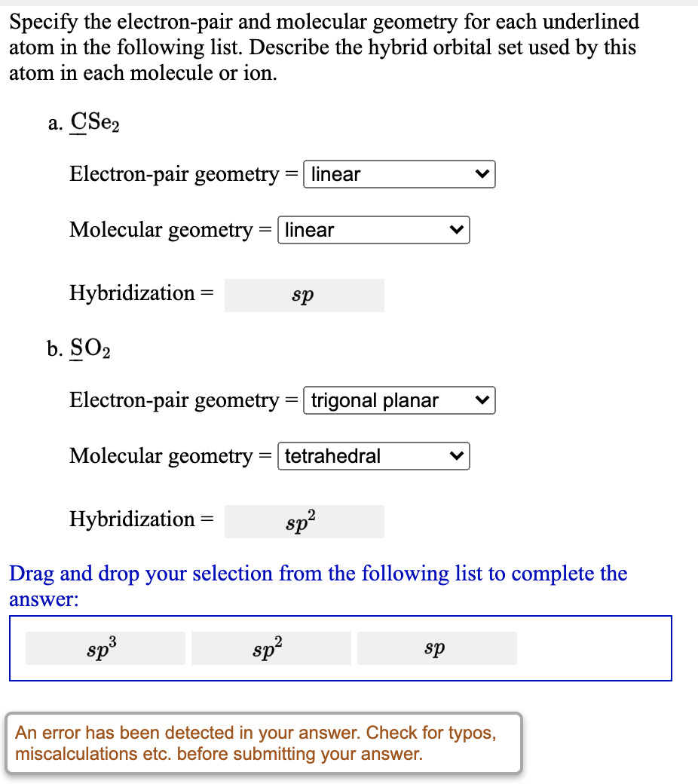Click the error detected warning message
The image size is (698, 784).
pyautogui.click(x=263, y=743)
